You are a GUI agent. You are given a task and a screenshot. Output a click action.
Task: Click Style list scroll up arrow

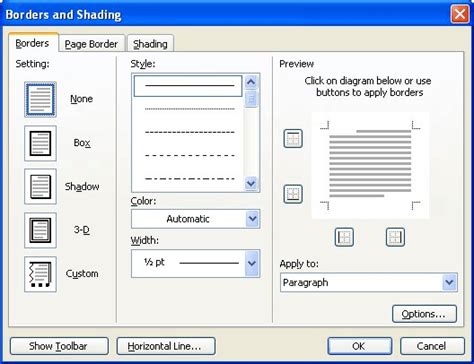coord(251,82)
